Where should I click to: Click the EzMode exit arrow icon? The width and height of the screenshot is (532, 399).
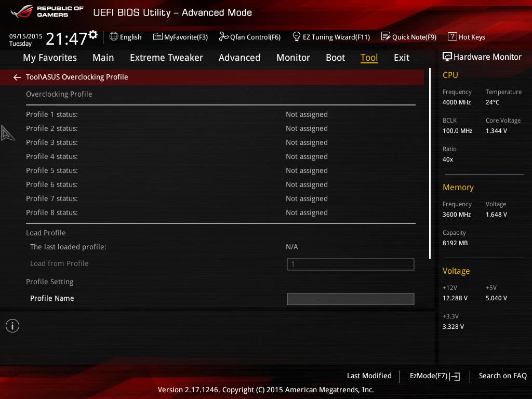coord(455,376)
